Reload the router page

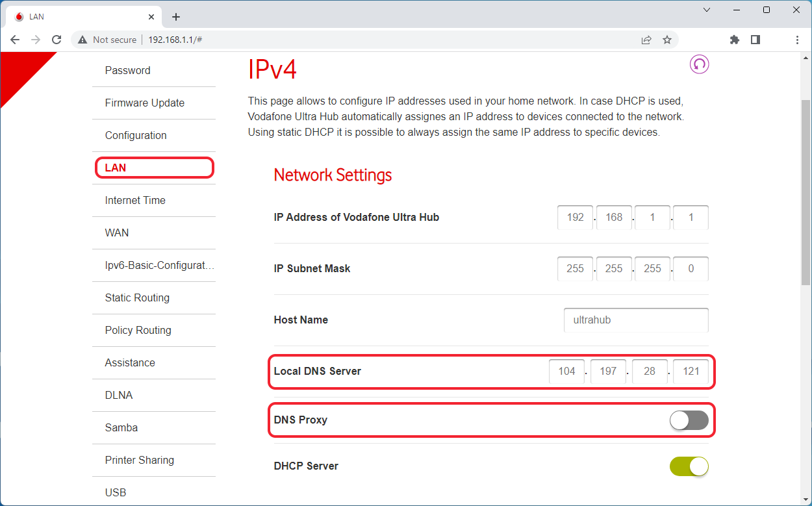click(57, 40)
